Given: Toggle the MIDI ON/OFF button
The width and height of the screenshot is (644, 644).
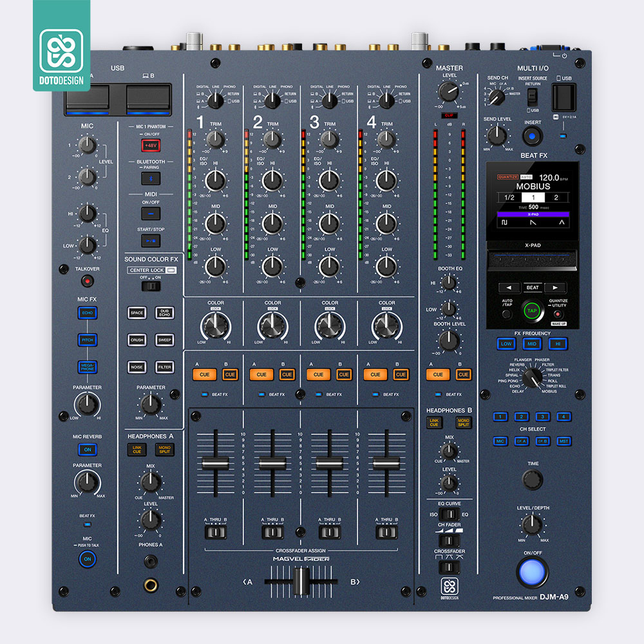Looking at the screenshot, I should pyautogui.click(x=151, y=214).
